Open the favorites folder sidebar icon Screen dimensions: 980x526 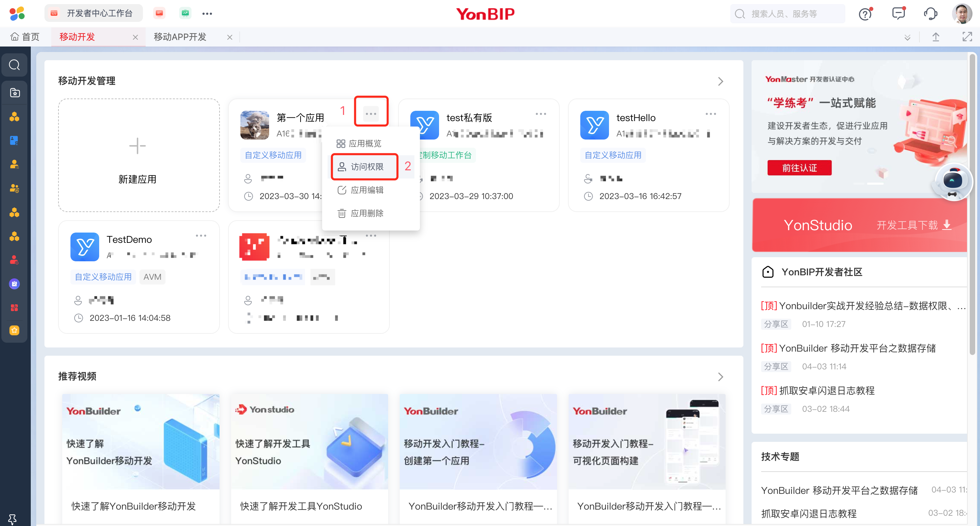pyautogui.click(x=14, y=92)
